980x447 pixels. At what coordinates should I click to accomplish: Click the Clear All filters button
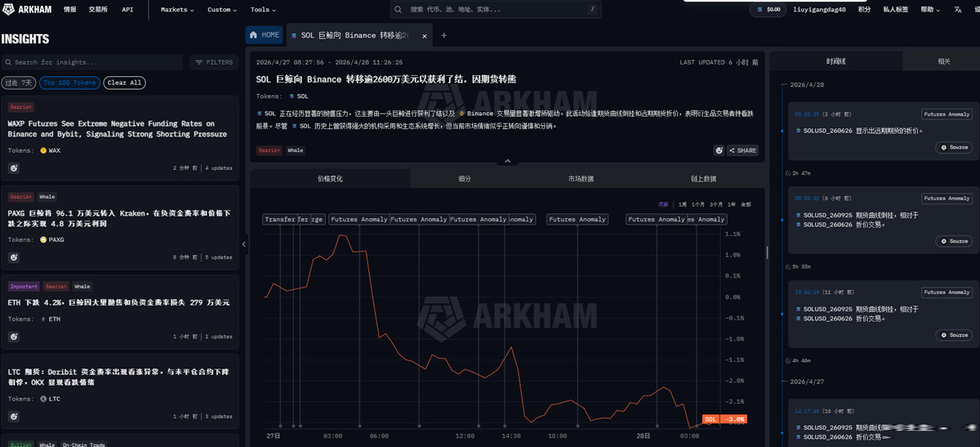pyautogui.click(x=125, y=83)
